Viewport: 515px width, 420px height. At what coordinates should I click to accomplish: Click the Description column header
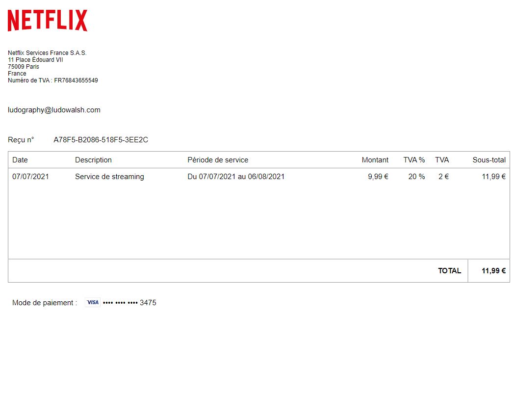pos(93,160)
